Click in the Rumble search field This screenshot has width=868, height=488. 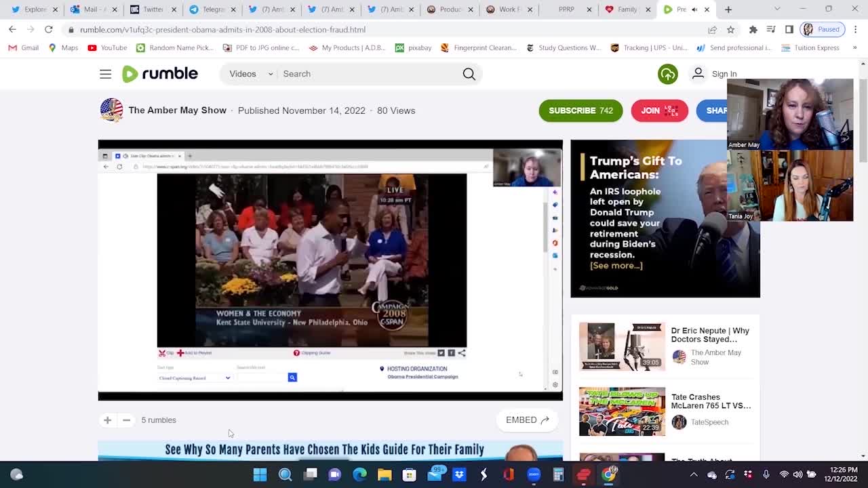click(370, 74)
